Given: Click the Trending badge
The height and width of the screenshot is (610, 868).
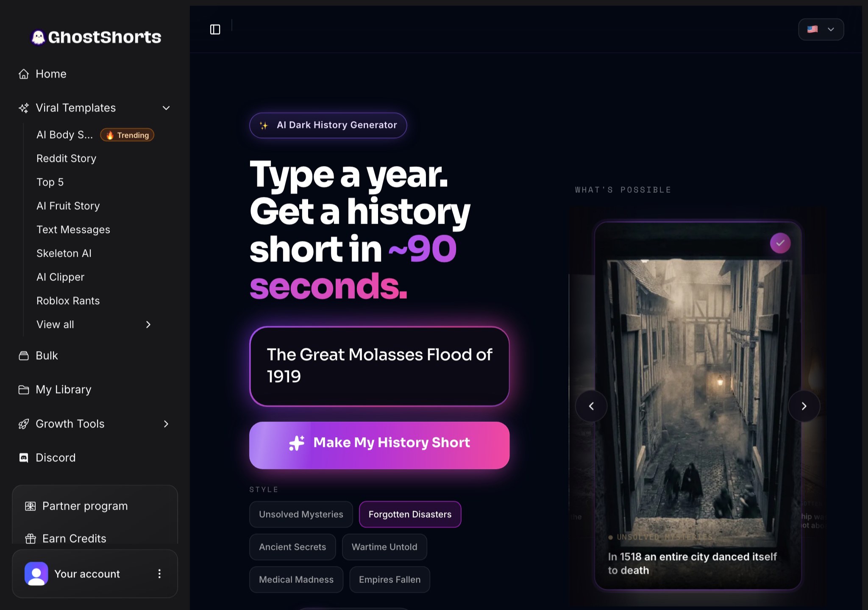Looking at the screenshot, I should coord(127,135).
